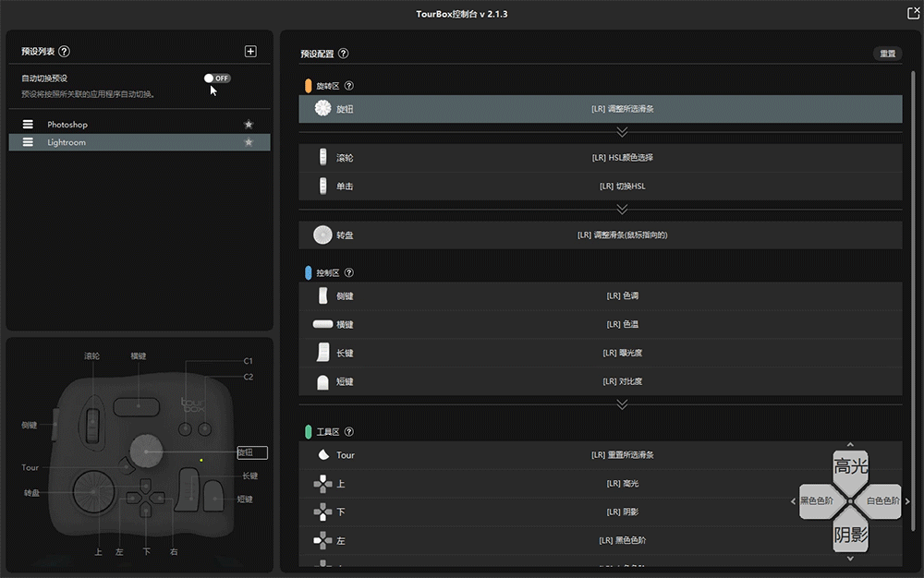This screenshot has height=578, width=924.
Task: Select the 转盘 dial icon
Action: (322, 235)
